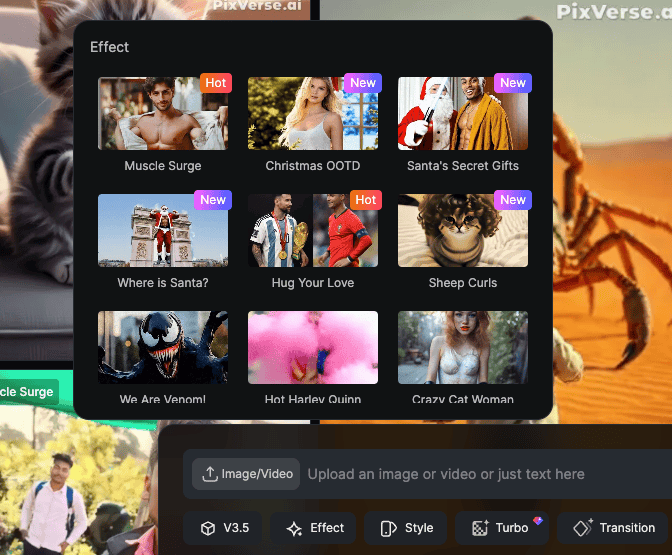Toggle Turbo mode on

[x=501, y=528]
